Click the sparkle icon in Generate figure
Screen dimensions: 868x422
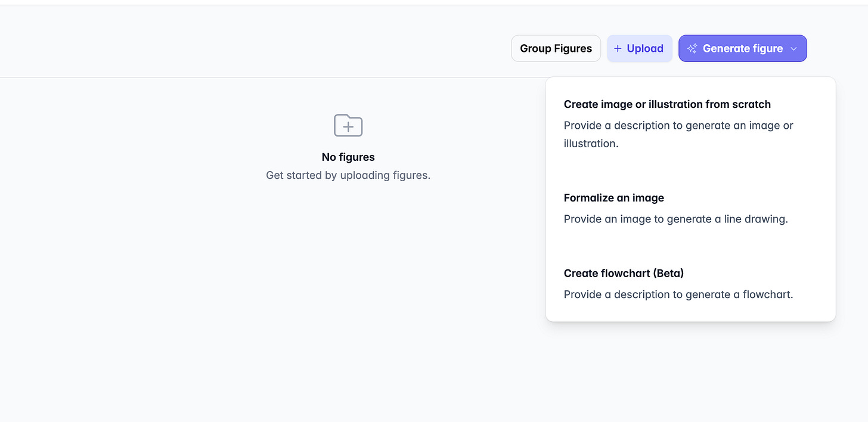pyautogui.click(x=692, y=49)
